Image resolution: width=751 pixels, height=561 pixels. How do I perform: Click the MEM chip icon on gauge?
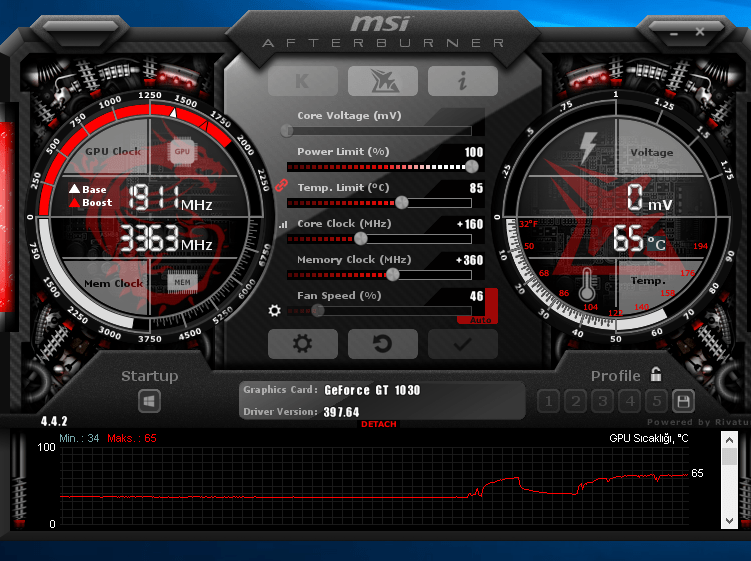[182, 283]
